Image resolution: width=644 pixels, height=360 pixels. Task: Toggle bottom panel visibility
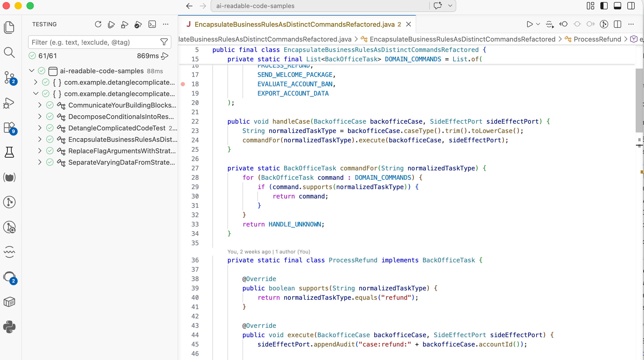[x=618, y=6]
